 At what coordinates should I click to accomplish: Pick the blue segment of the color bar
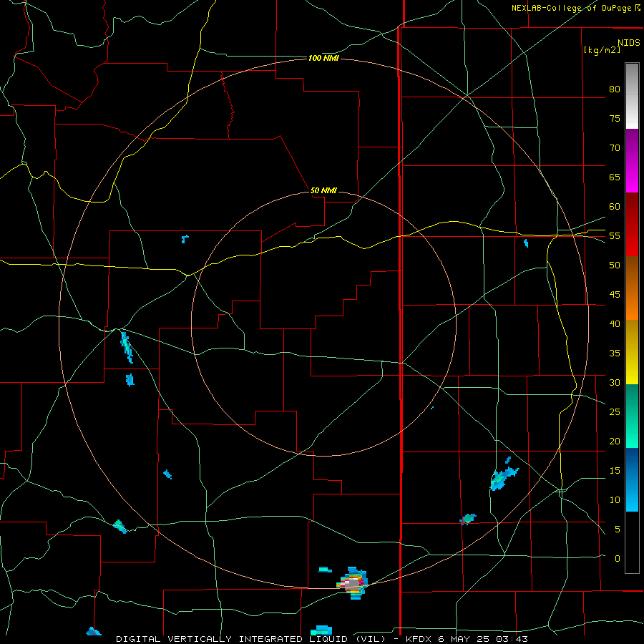[x=632, y=479]
